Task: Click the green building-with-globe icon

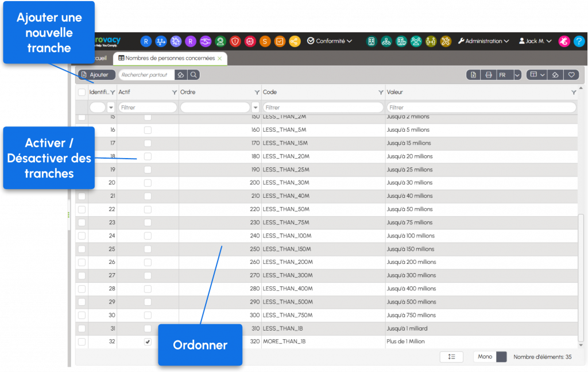Action: coord(401,41)
